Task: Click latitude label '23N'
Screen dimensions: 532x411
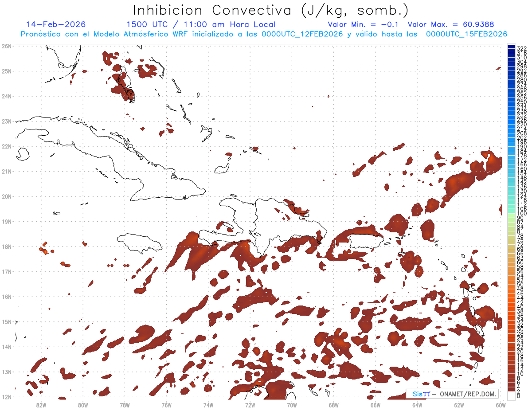Action: tap(7, 121)
